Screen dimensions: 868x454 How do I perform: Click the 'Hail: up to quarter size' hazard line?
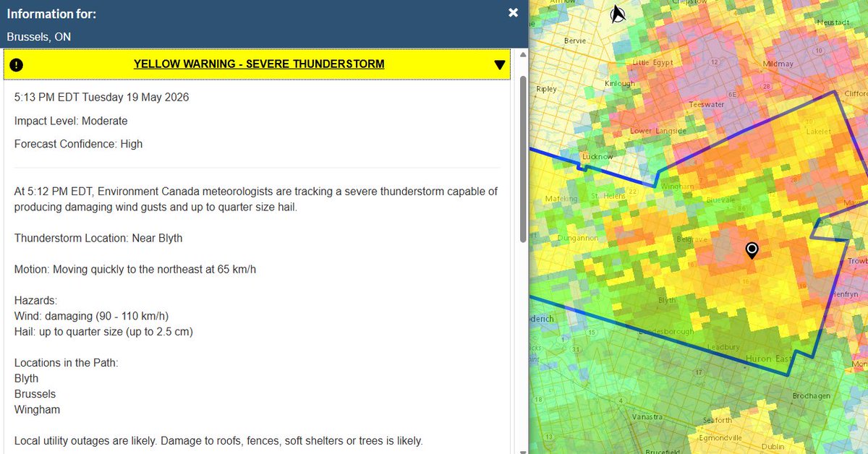click(103, 332)
